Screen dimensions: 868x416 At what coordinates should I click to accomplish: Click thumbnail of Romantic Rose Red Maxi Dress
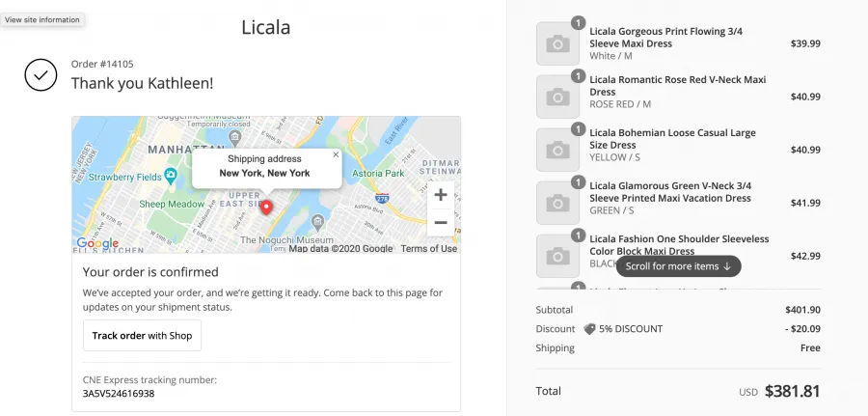click(557, 97)
